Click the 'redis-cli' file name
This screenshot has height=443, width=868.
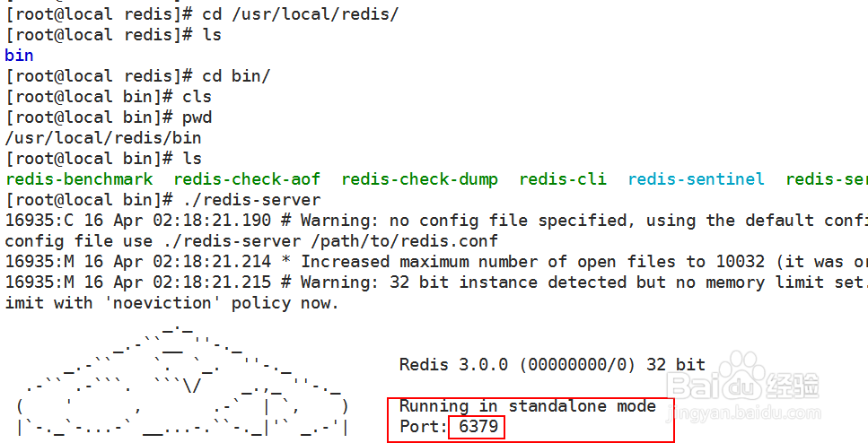click(563, 179)
